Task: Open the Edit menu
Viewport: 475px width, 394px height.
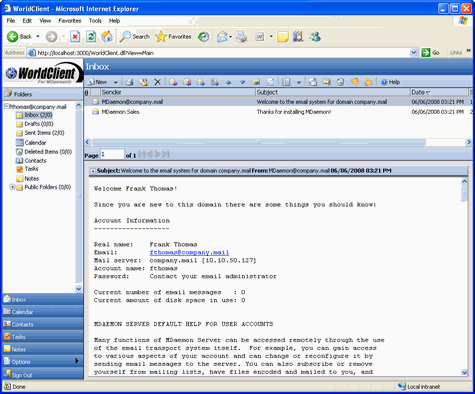Action: pyautogui.click(x=27, y=21)
